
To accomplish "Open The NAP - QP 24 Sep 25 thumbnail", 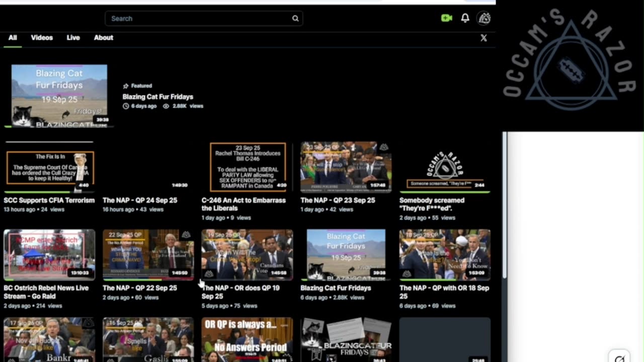I will pos(148,166).
